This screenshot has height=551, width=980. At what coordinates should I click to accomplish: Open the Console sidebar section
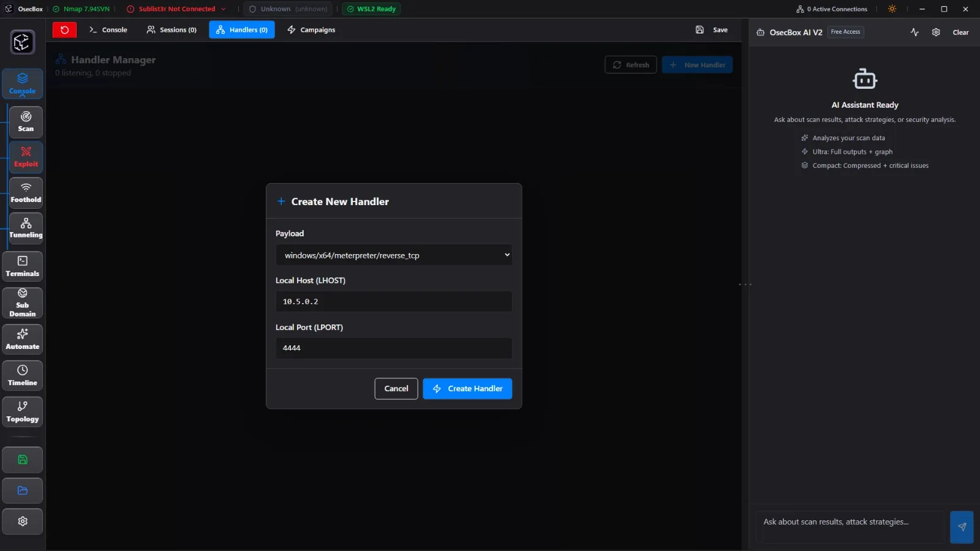pyautogui.click(x=23, y=84)
